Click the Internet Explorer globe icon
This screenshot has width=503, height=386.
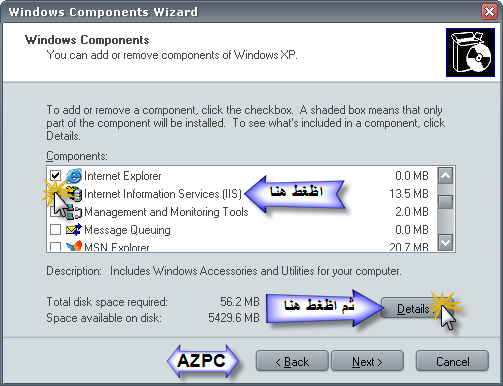pyautogui.click(x=74, y=176)
